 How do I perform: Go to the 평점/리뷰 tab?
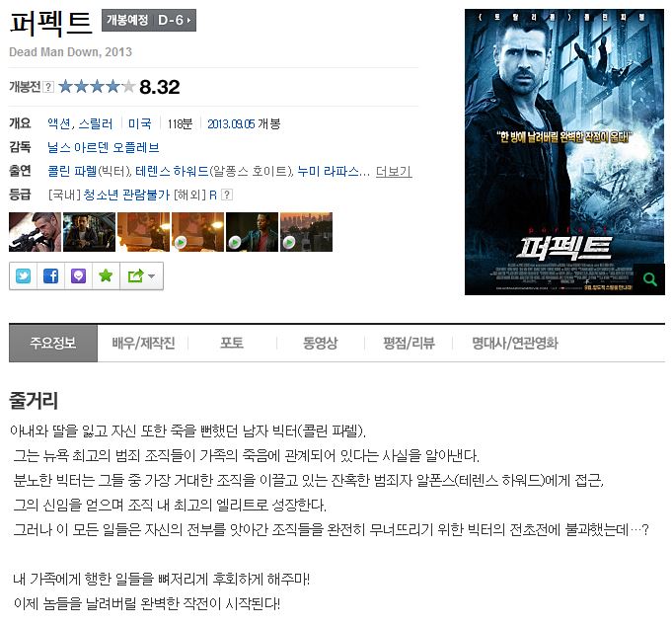click(409, 343)
